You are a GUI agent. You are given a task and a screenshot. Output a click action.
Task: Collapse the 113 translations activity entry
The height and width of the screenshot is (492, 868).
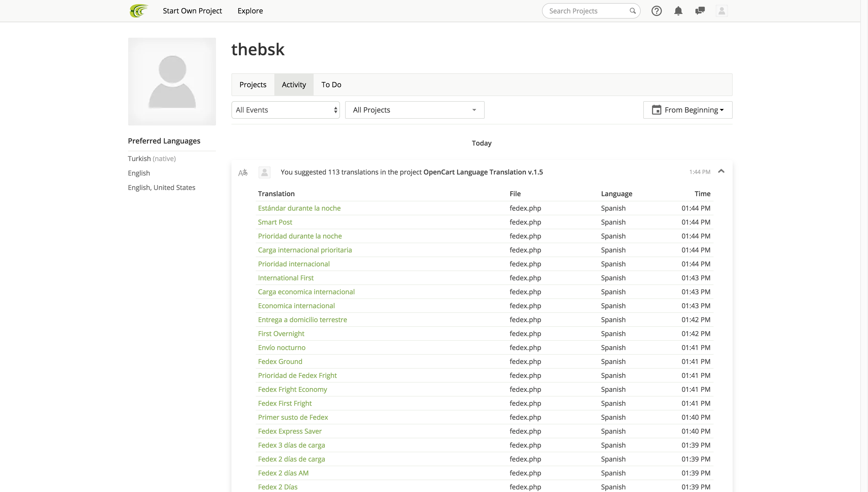point(721,171)
